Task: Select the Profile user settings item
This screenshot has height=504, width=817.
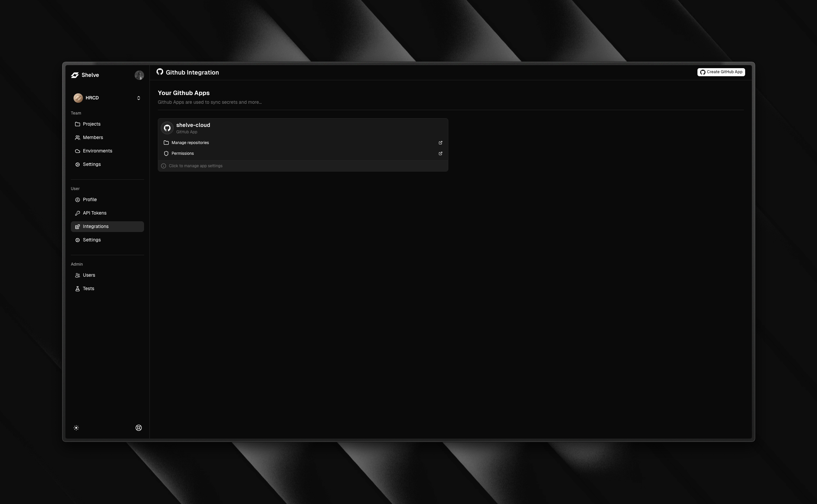Action: point(90,199)
